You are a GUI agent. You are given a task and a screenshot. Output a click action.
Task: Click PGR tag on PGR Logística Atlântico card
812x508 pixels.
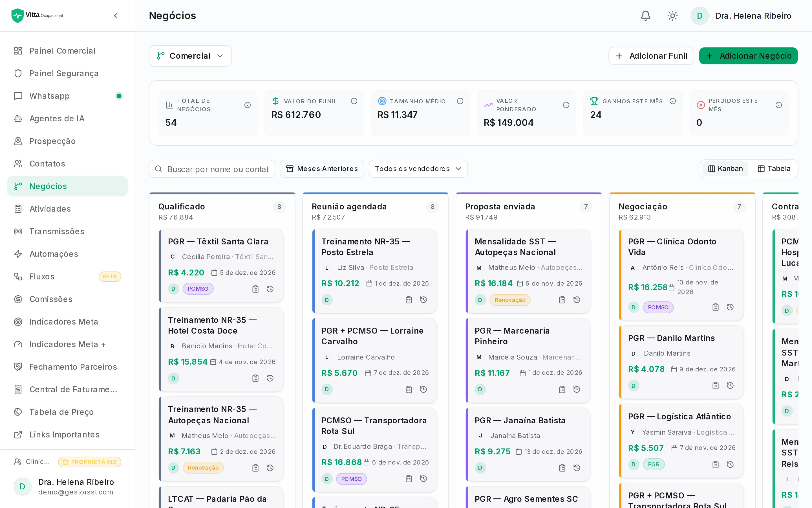653,464
